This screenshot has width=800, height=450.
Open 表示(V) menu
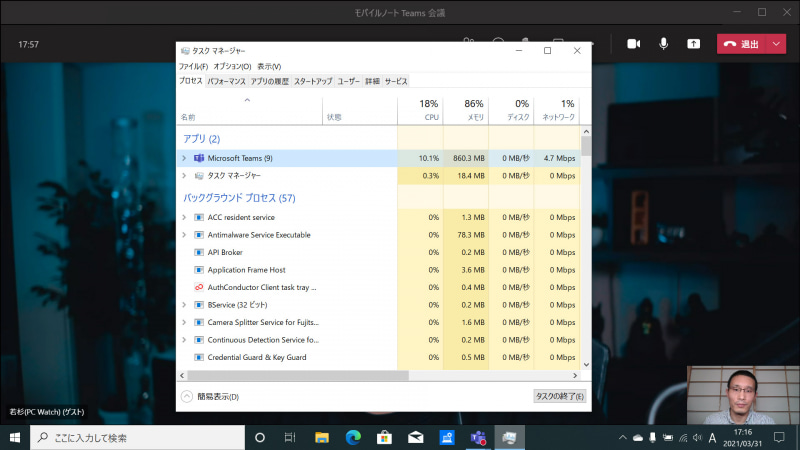click(269, 66)
